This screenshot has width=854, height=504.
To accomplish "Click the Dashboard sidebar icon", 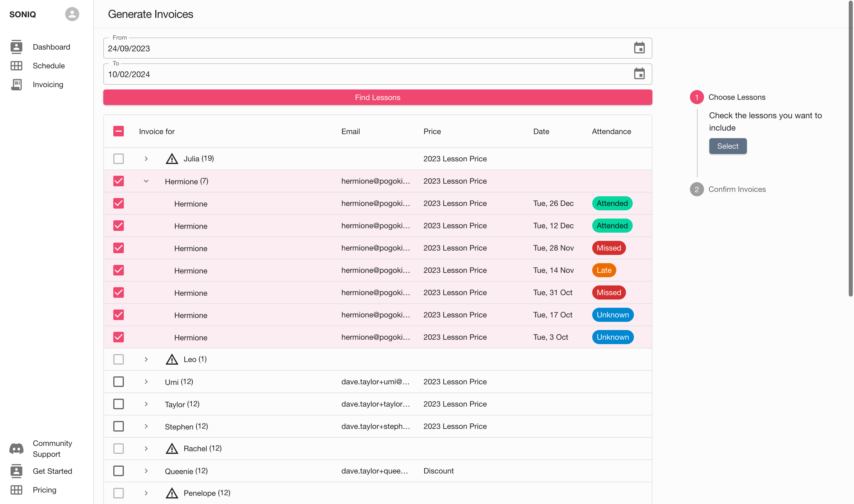I will [x=16, y=47].
